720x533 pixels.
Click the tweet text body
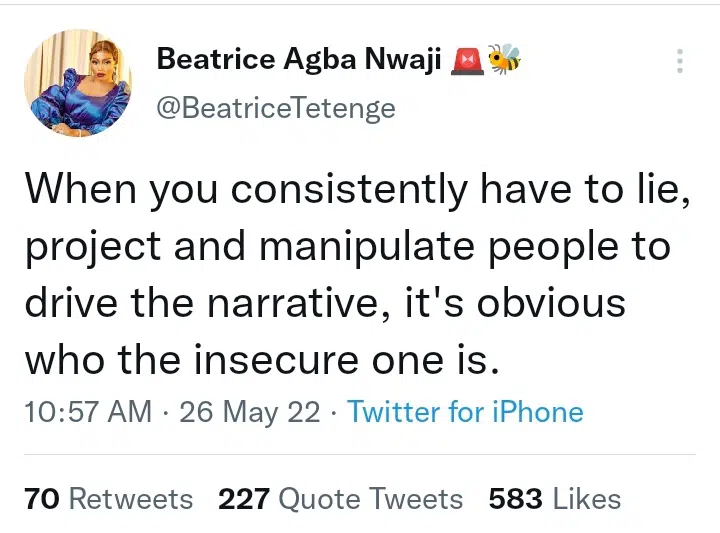357,274
